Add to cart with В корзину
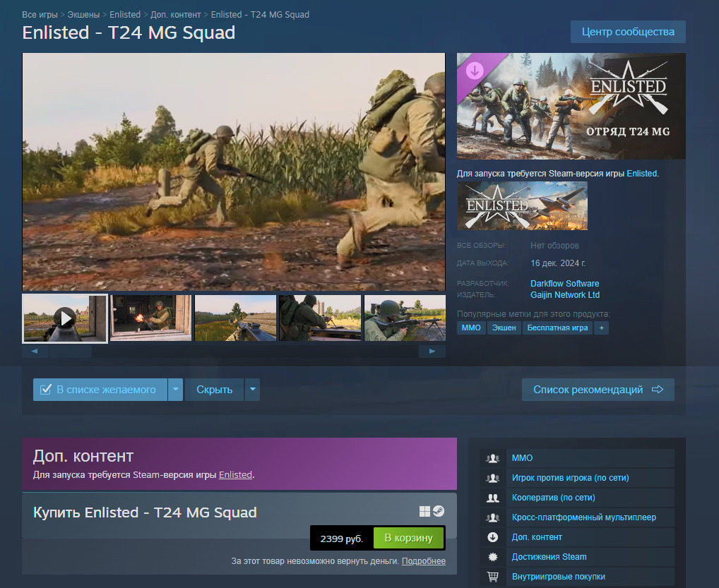 408,538
